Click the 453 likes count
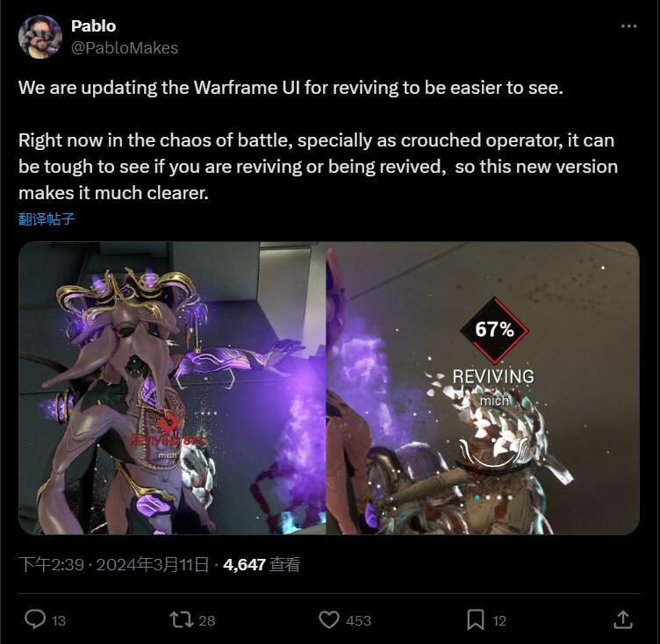This screenshot has width=660, height=644. [358, 621]
